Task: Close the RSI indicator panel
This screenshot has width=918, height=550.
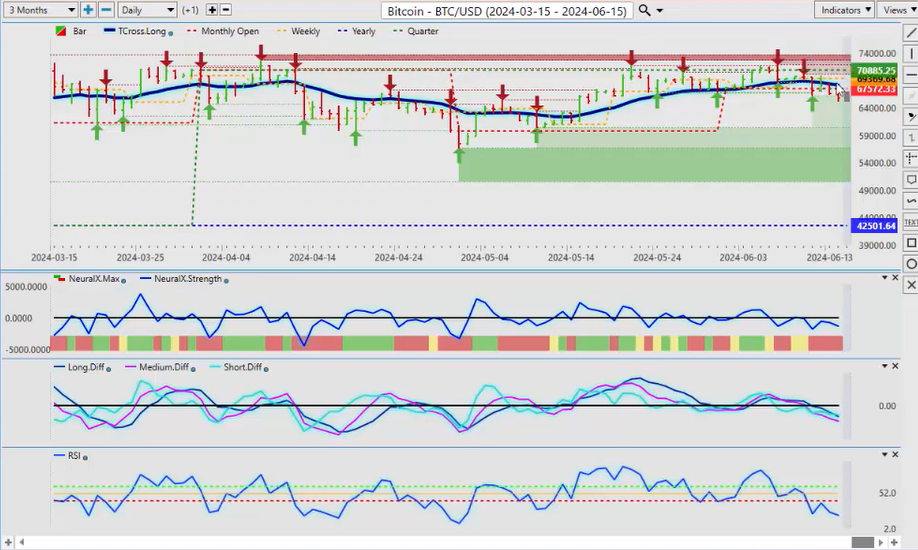Action: point(895,455)
